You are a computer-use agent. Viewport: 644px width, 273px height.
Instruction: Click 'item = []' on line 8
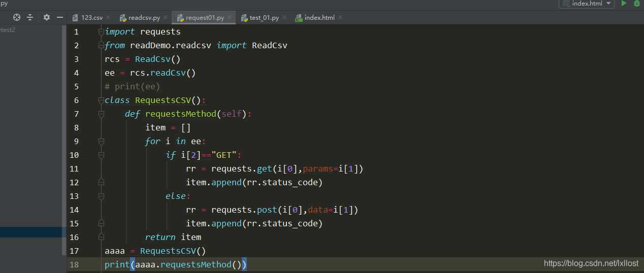pos(168,128)
